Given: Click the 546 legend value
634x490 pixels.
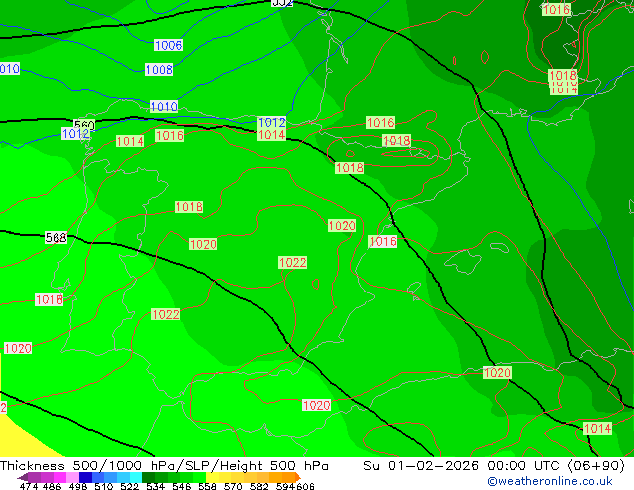Looking at the screenshot, I should coord(182,486).
